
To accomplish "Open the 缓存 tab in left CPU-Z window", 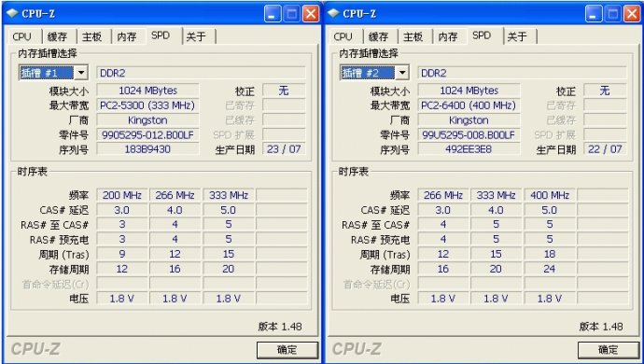I will point(57,36).
